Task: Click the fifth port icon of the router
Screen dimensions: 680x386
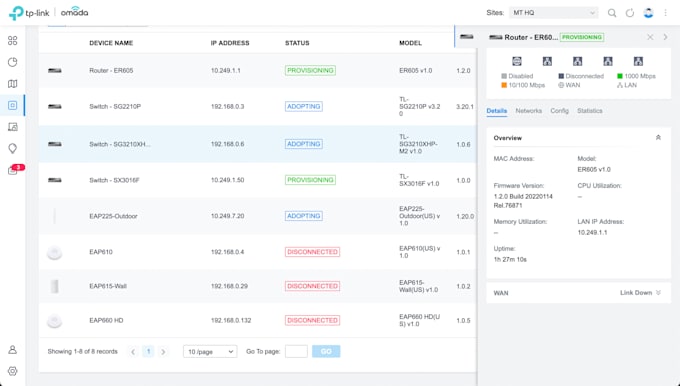Action: 638,61
